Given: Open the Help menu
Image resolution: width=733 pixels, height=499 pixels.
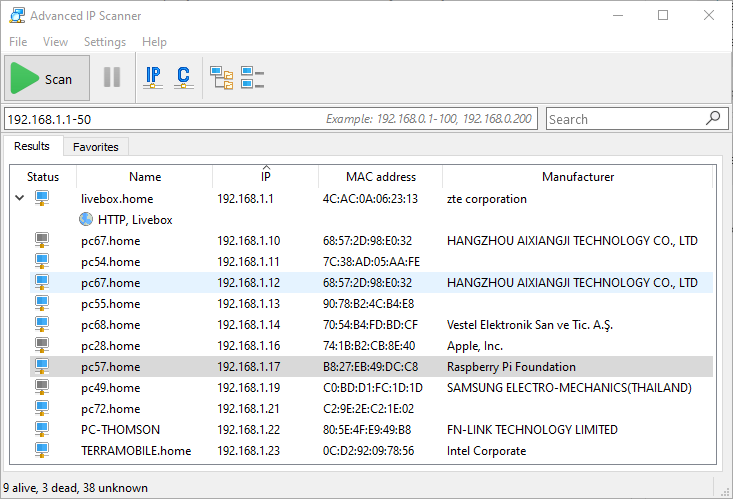Looking at the screenshot, I should pyautogui.click(x=154, y=42).
